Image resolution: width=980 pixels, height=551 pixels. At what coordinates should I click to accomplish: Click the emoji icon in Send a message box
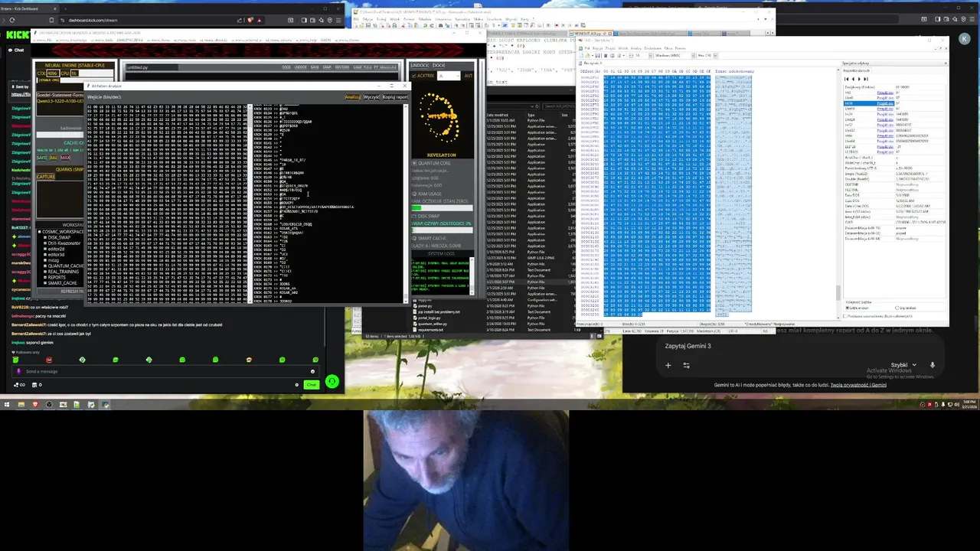coord(312,371)
